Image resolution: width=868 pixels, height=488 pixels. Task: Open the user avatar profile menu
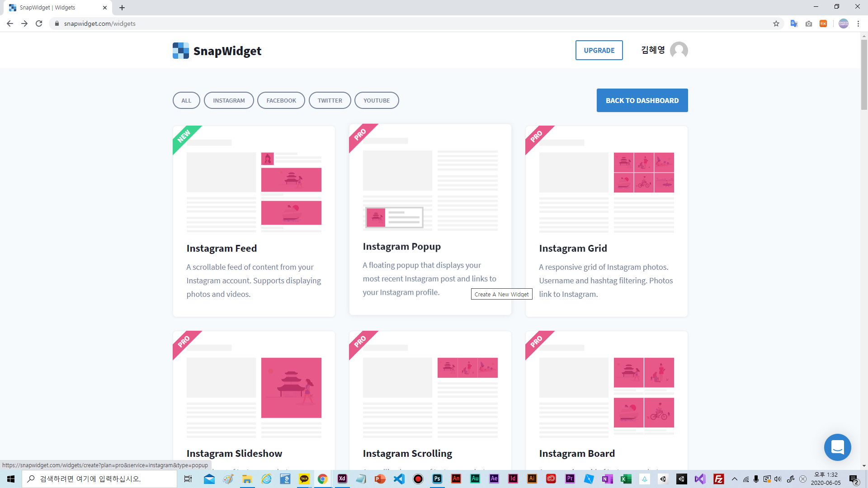679,50
